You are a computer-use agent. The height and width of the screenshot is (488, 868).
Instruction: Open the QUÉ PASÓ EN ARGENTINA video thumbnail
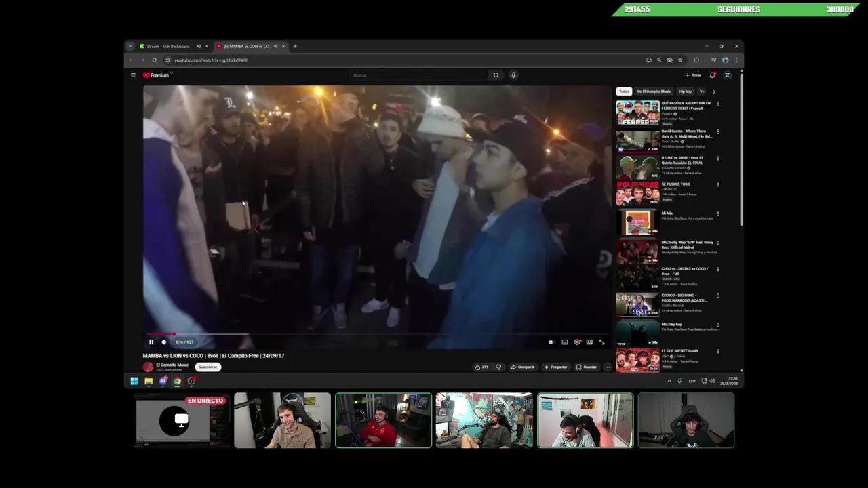[637, 113]
